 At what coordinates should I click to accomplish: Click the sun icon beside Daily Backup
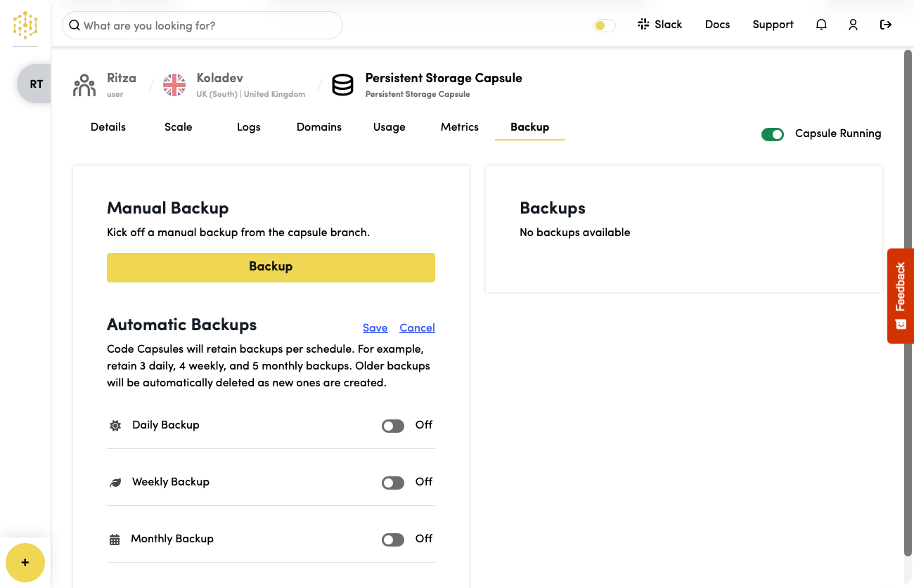pyautogui.click(x=115, y=425)
